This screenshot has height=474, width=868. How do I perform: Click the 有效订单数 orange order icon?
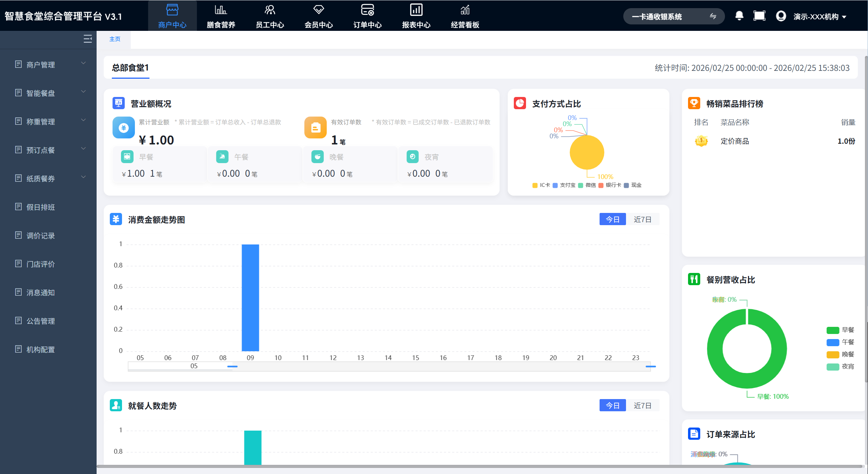[315, 128]
